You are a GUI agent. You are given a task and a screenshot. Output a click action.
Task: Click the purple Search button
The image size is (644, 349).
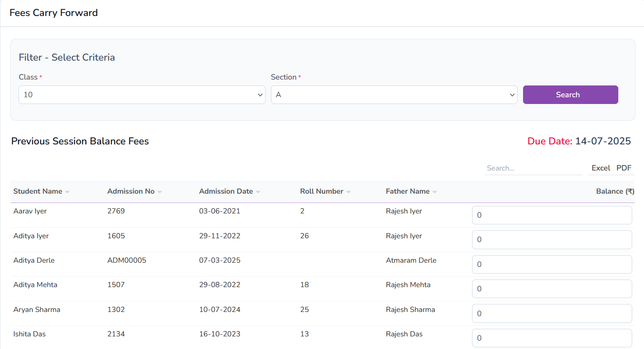pos(570,95)
